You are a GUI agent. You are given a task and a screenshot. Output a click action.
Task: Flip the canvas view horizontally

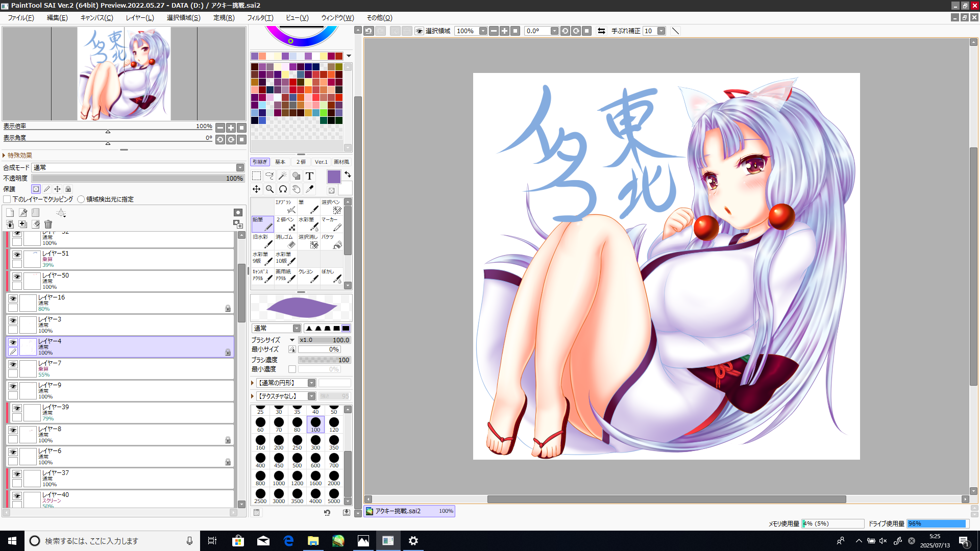click(x=601, y=31)
